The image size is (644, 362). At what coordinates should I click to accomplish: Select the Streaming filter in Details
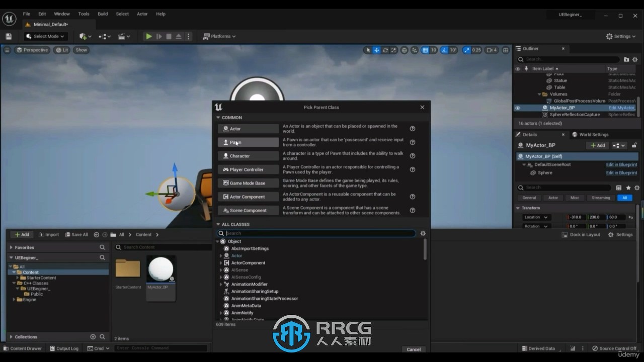click(601, 198)
